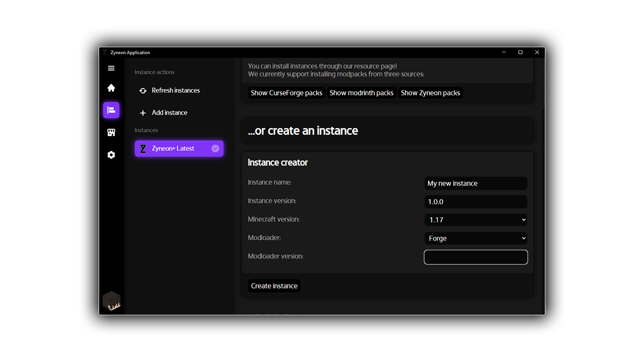
Task: Click the refresh arrows icon
Action: [143, 91]
